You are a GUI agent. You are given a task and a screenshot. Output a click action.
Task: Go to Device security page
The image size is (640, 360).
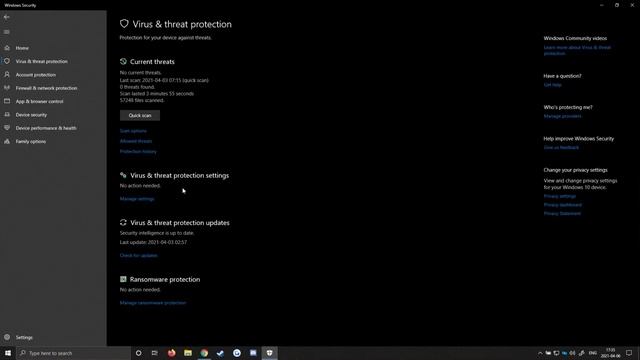point(31,115)
